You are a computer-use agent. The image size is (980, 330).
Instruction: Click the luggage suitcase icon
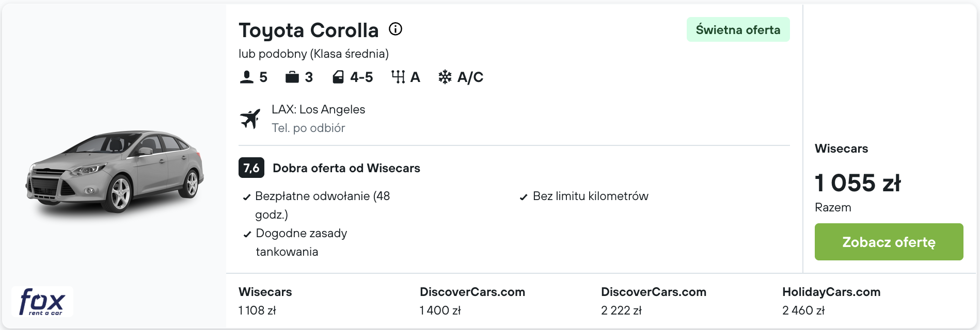tap(292, 77)
